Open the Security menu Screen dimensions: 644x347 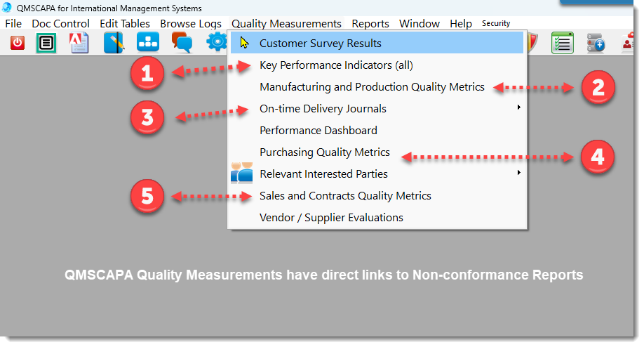click(x=496, y=23)
